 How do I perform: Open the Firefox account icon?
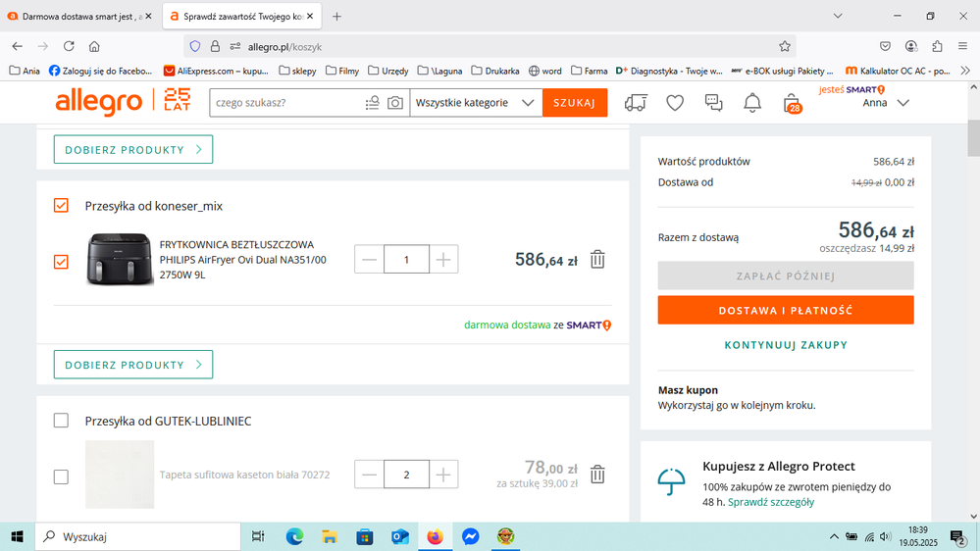tap(911, 46)
